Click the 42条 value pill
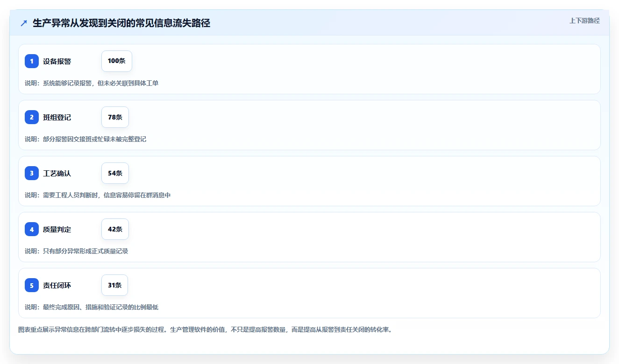 115,229
